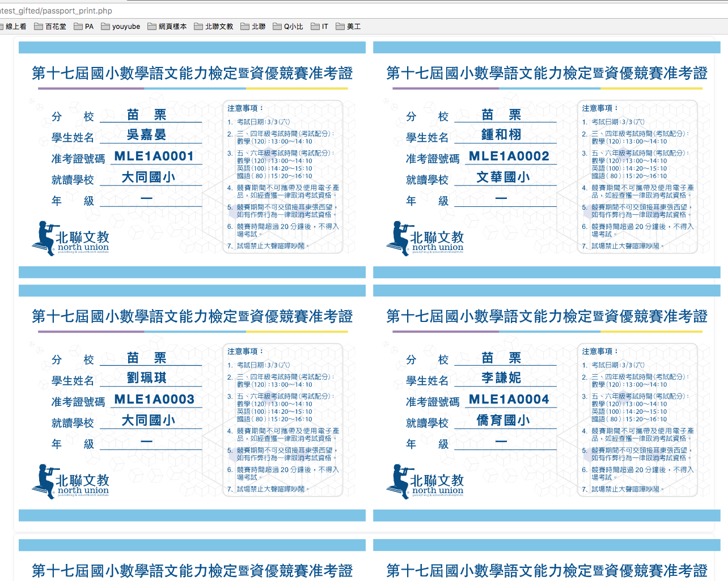Expand the 線上看 bookmark folder

(x=15, y=27)
